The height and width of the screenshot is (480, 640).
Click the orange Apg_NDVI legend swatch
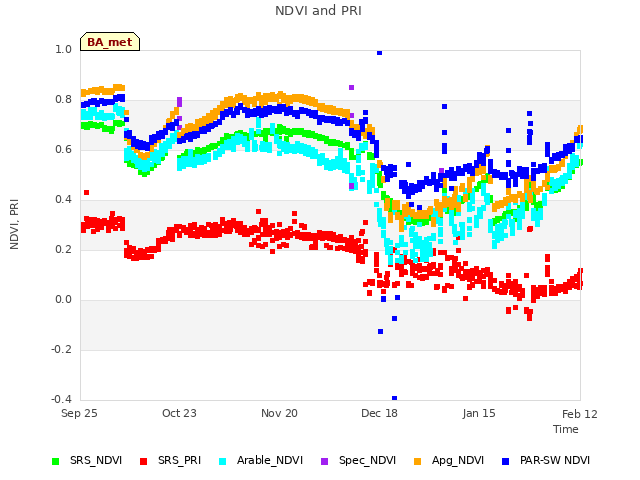pos(417,461)
